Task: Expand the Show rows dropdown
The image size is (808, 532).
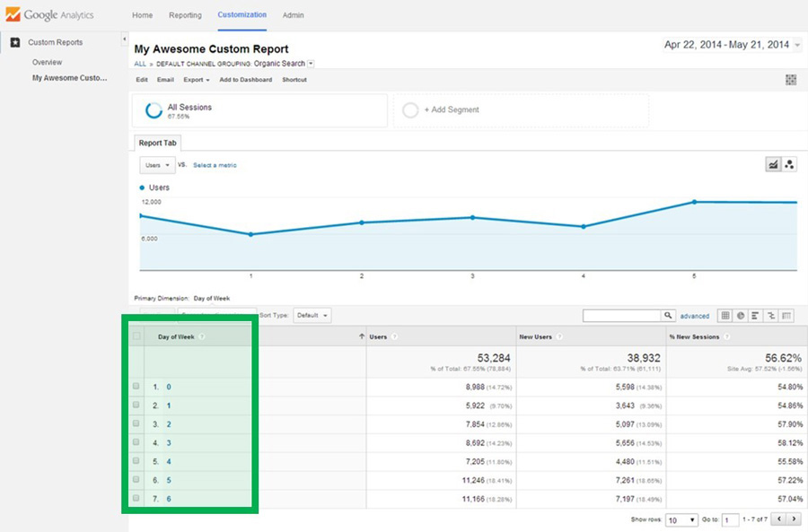Action: [x=681, y=519]
